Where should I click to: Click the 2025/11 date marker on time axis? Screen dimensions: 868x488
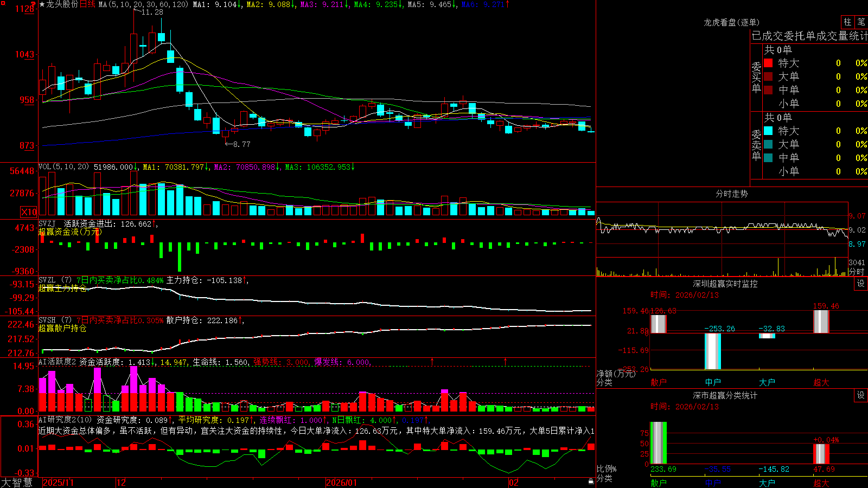tap(58, 483)
